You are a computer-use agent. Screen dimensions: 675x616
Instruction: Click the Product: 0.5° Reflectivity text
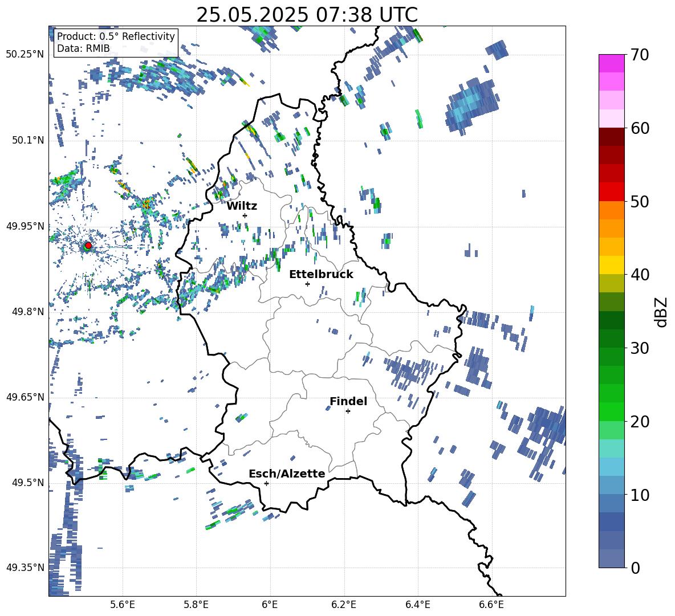pos(116,36)
